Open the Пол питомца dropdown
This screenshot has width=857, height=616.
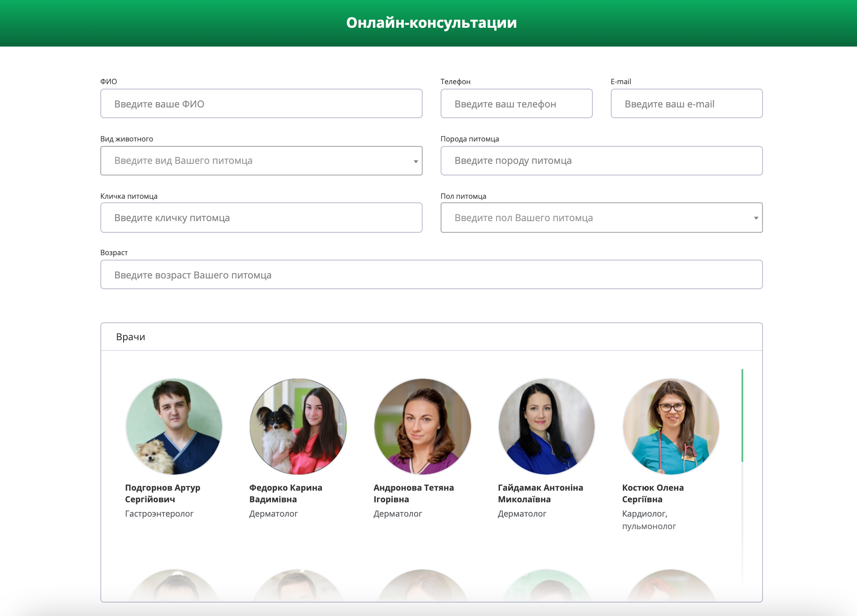coord(602,218)
